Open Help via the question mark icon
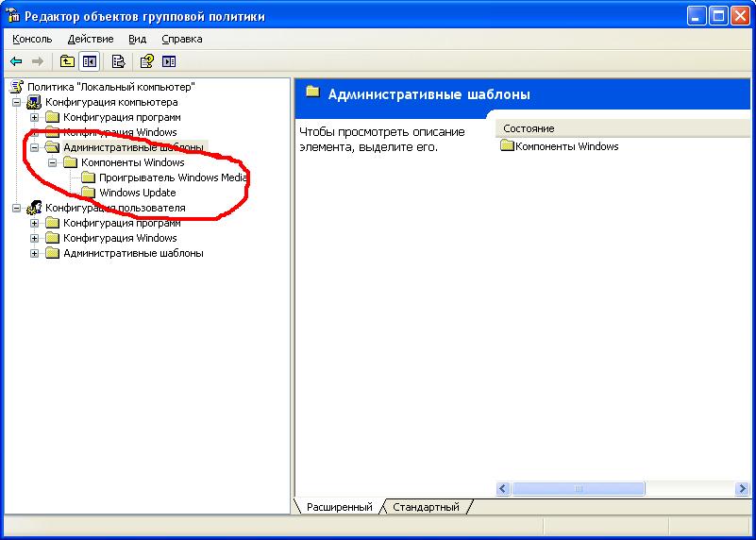The width and height of the screenshot is (756, 540). click(146, 61)
